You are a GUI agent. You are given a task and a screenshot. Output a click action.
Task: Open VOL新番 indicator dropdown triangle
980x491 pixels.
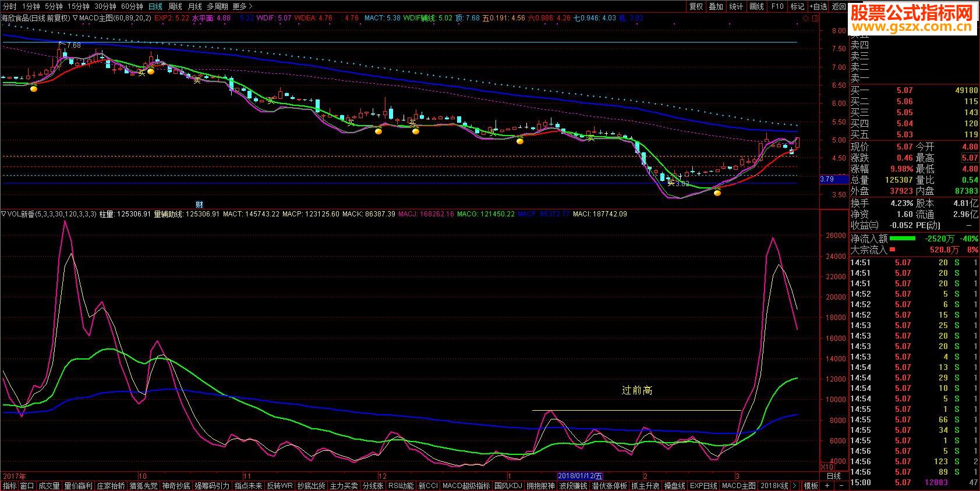(3, 214)
